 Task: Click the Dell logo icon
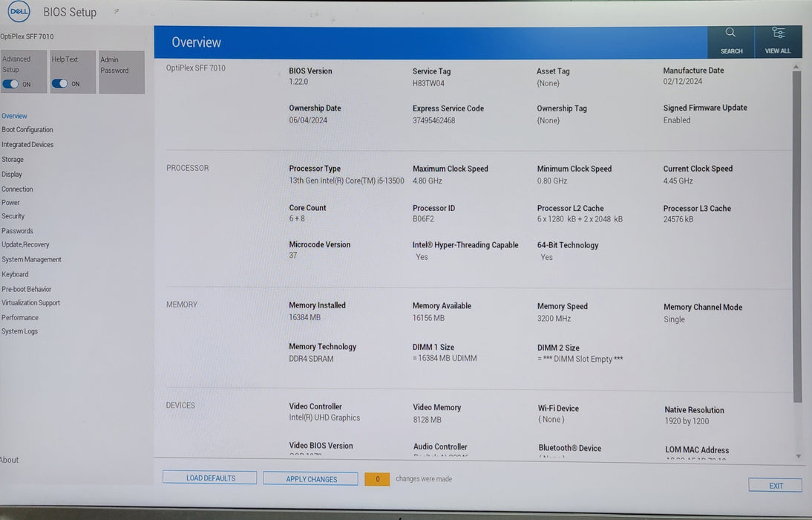pyautogui.click(x=19, y=11)
